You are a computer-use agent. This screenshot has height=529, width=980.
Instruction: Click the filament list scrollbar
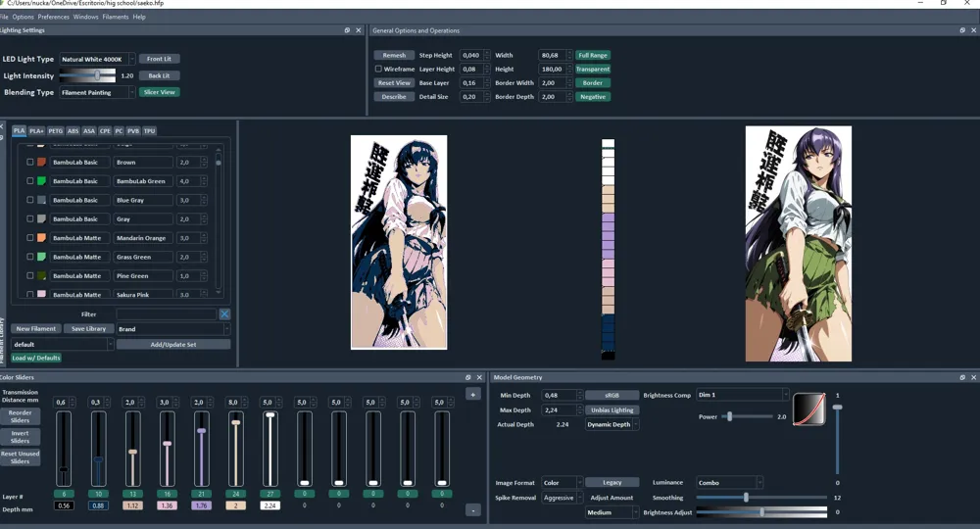[x=219, y=219]
